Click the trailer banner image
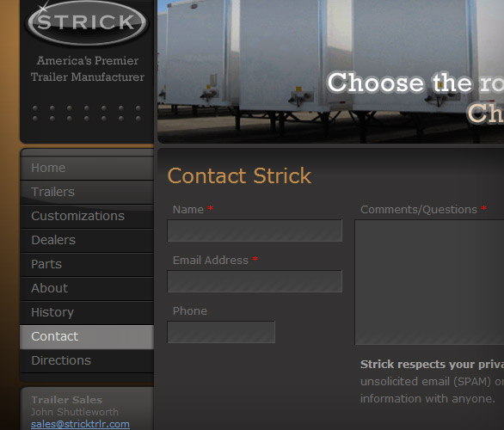The height and width of the screenshot is (430, 504). coord(330,71)
